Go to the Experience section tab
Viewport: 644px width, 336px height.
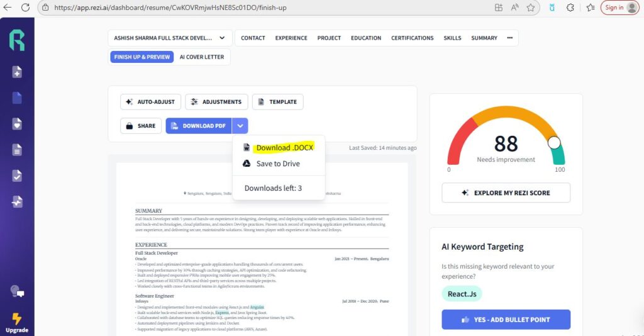coord(291,38)
